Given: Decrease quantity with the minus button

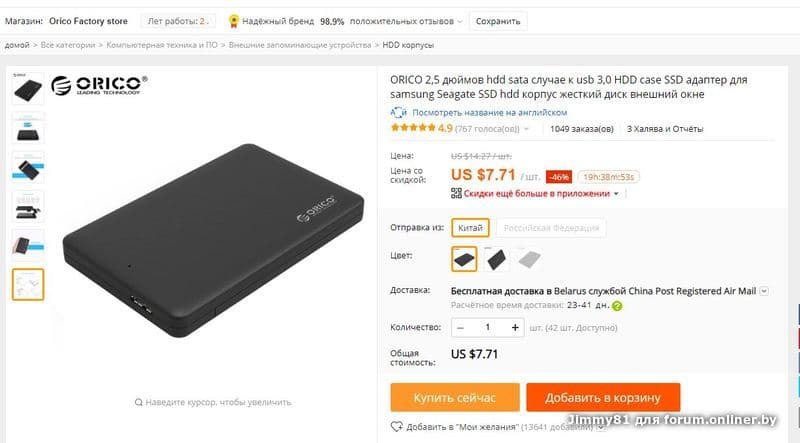Looking at the screenshot, I should pos(461,328).
